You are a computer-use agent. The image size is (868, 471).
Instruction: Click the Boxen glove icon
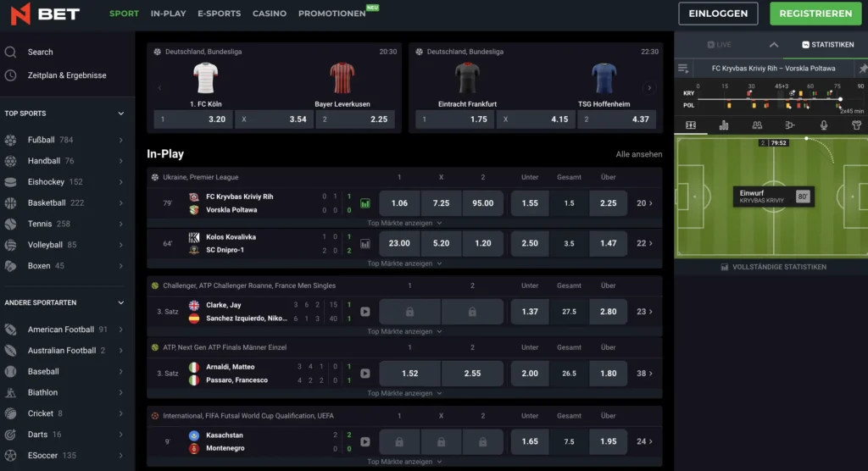click(x=10, y=266)
